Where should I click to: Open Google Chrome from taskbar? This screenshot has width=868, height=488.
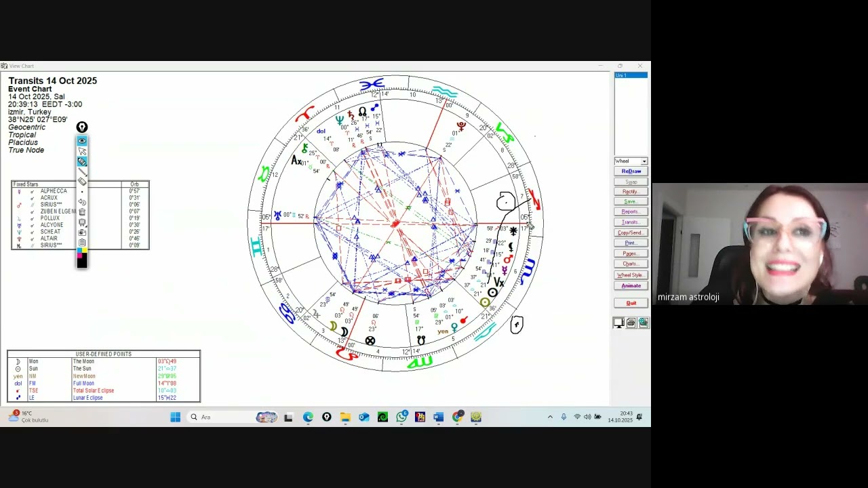pyautogui.click(x=458, y=417)
